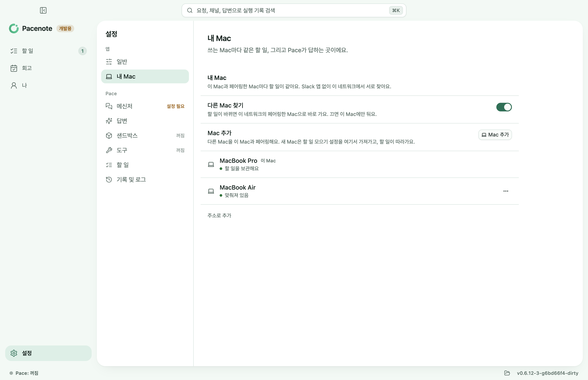
Task: Click the 설정 필요 label on 메신저
Action: [176, 106]
